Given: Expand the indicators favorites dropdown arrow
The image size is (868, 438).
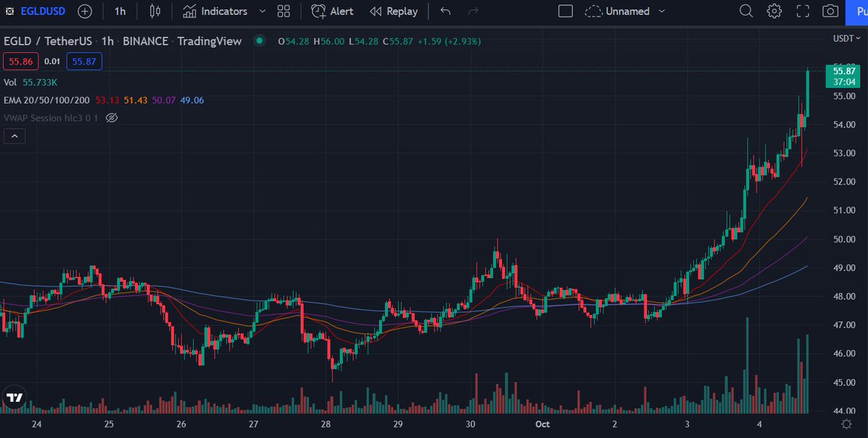Looking at the screenshot, I should (262, 12).
